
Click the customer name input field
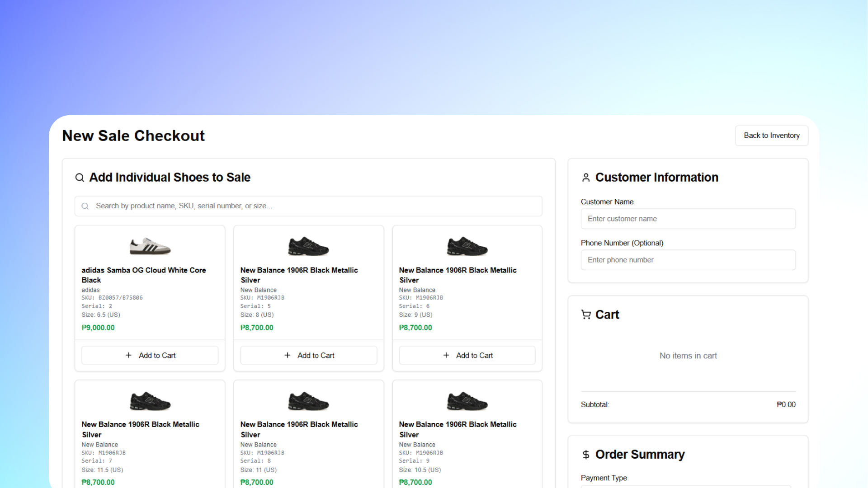point(688,218)
